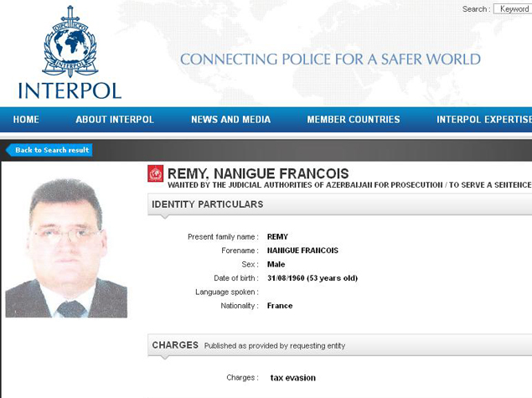
Task: Select the charges value tax evasion
Action: point(292,378)
